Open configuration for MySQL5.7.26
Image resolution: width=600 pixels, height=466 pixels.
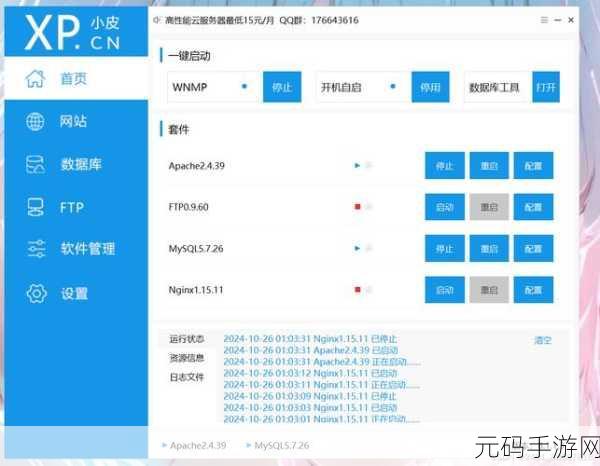click(533, 249)
